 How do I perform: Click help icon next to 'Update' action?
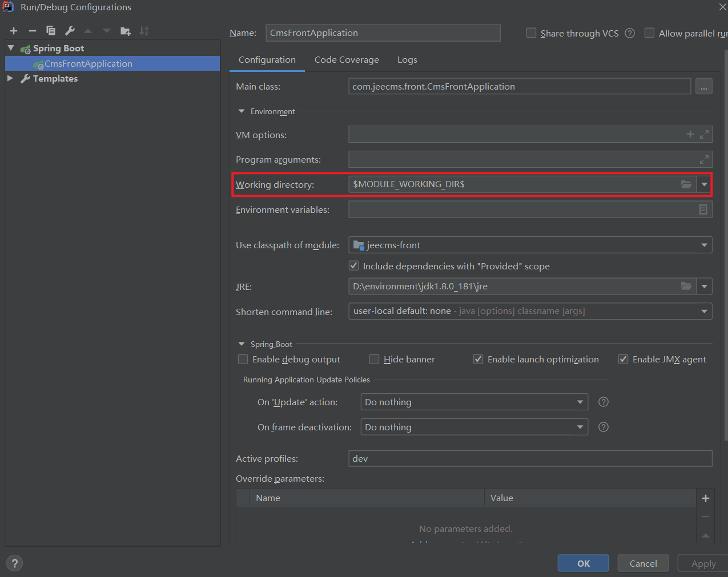(x=603, y=402)
